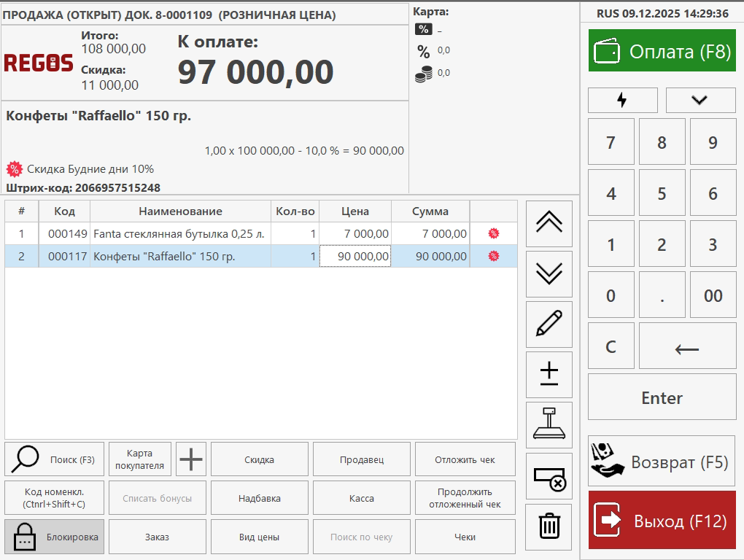
Task: Expand the chevron dropdown above numpad
Action: pyautogui.click(x=700, y=100)
